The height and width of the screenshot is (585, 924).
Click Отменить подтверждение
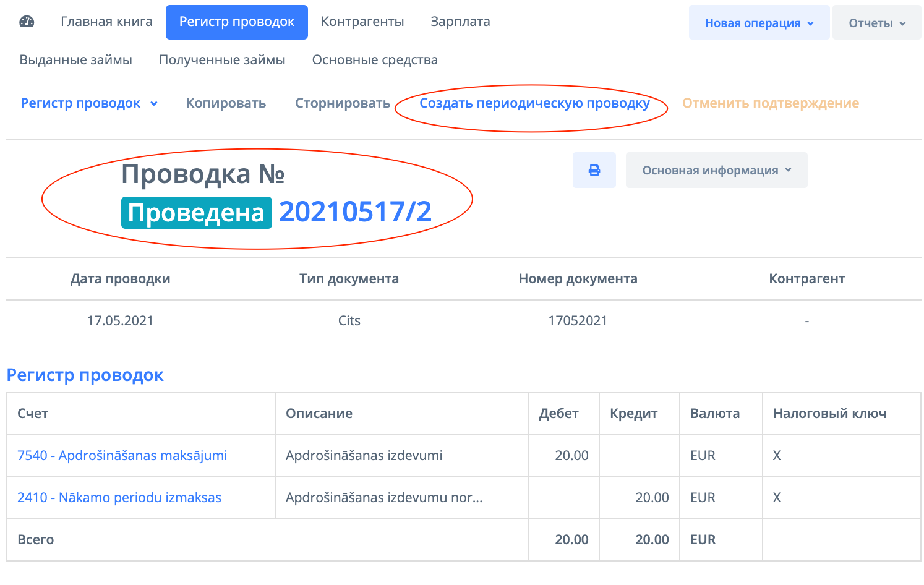[770, 103]
